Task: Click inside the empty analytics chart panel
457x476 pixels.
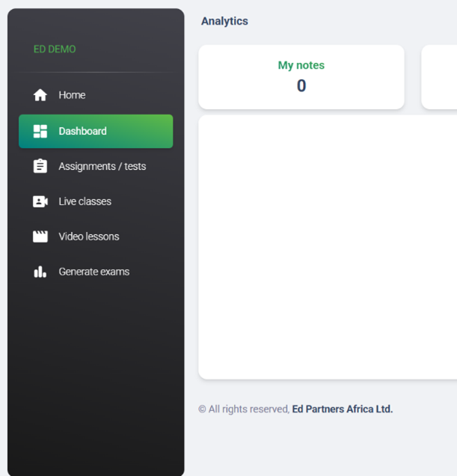Action: click(328, 247)
